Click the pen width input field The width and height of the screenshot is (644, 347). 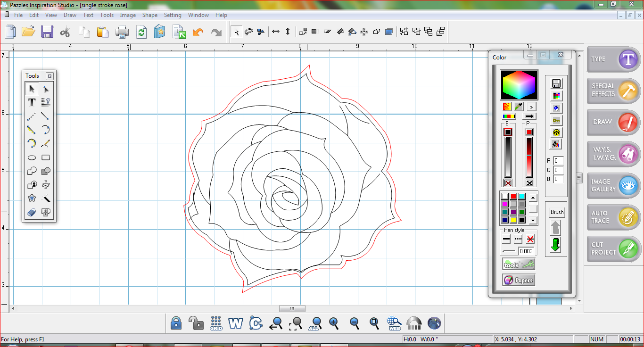coord(526,251)
